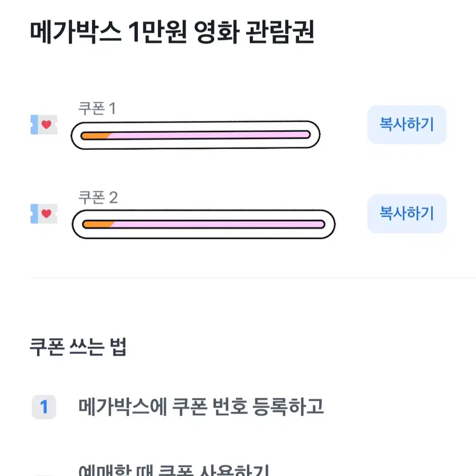Open step 메가박스에 쿠폰 번호 등록하고

click(x=201, y=406)
